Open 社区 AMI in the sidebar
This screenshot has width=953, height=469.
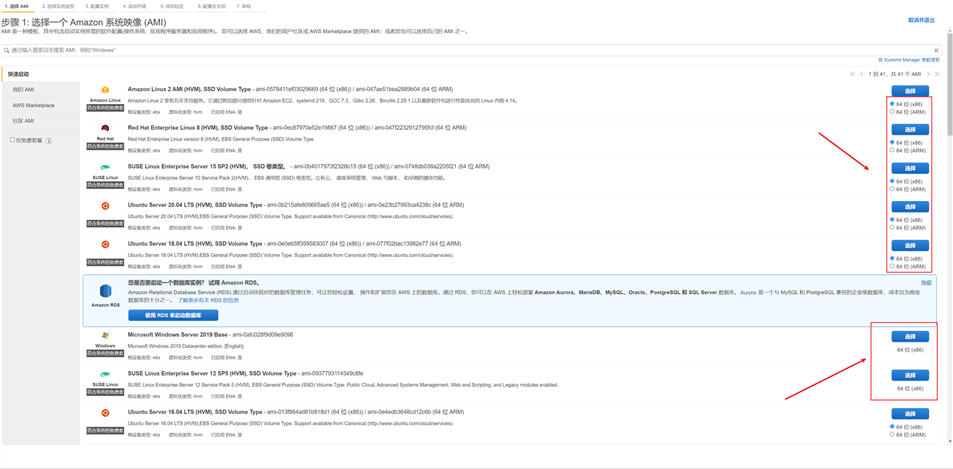point(40,121)
